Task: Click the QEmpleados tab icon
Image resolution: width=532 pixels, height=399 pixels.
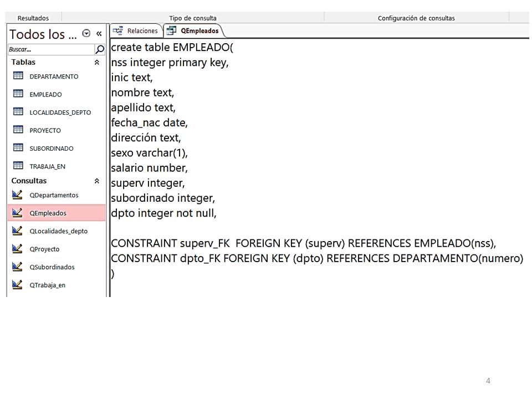Action: tap(171, 30)
